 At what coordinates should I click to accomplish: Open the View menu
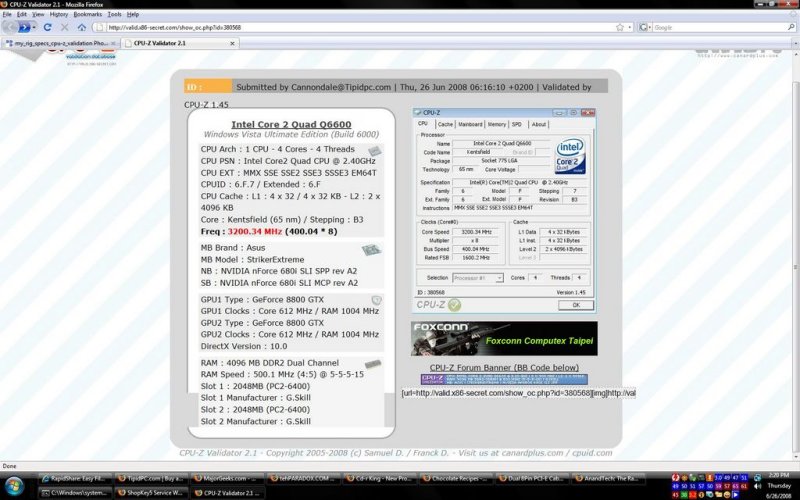38,14
